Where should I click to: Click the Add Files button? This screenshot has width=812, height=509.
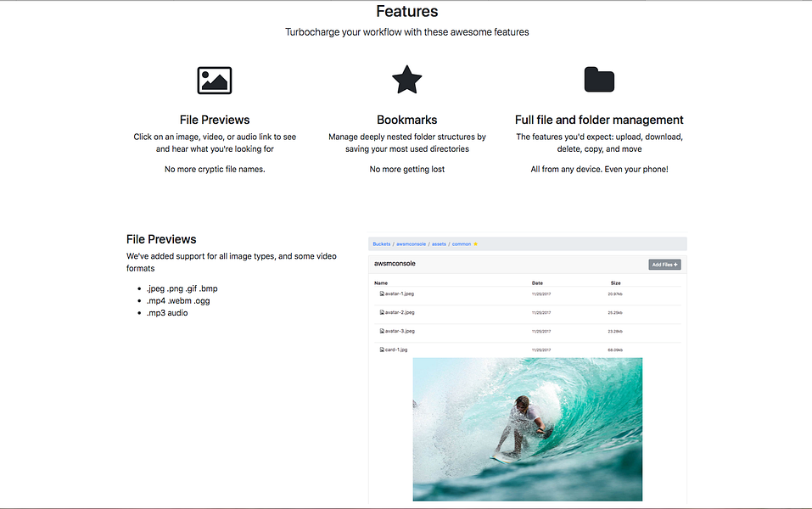point(664,265)
